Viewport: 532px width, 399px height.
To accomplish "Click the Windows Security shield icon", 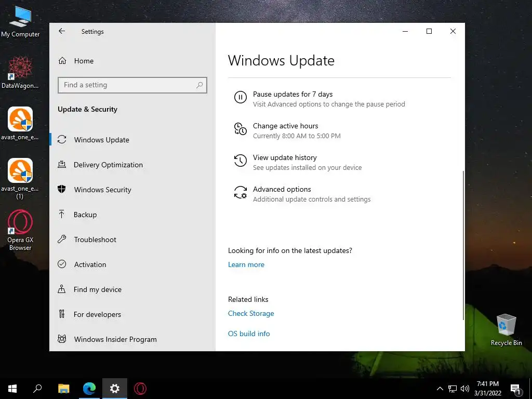I will pyautogui.click(x=62, y=189).
